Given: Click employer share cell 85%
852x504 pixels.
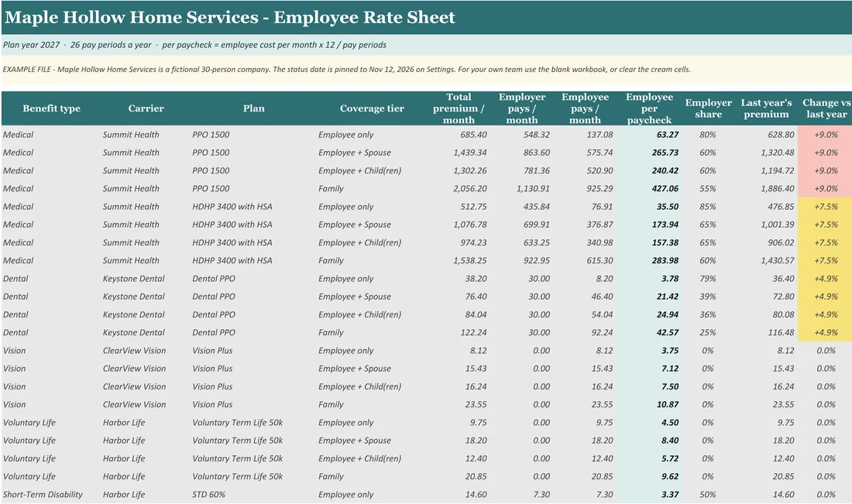Looking at the screenshot, I should point(707,207).
